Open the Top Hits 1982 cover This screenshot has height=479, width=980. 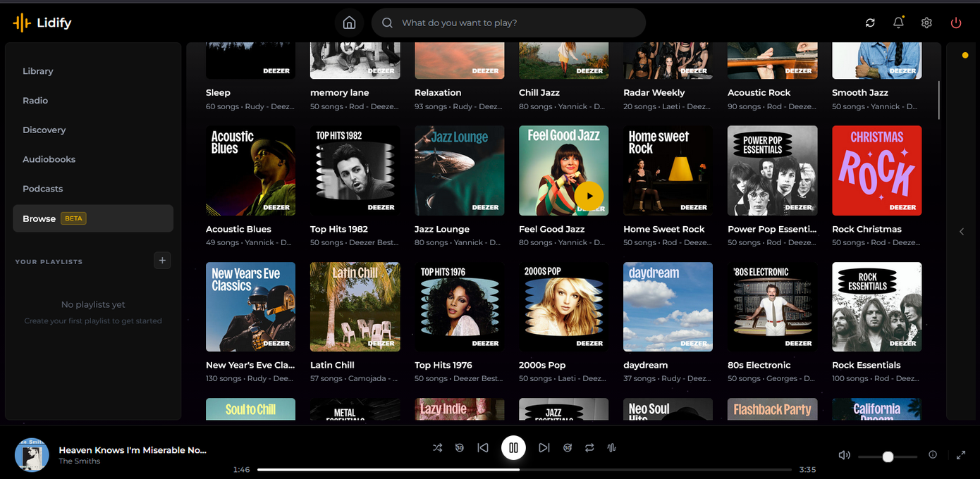tap(355, 170)
